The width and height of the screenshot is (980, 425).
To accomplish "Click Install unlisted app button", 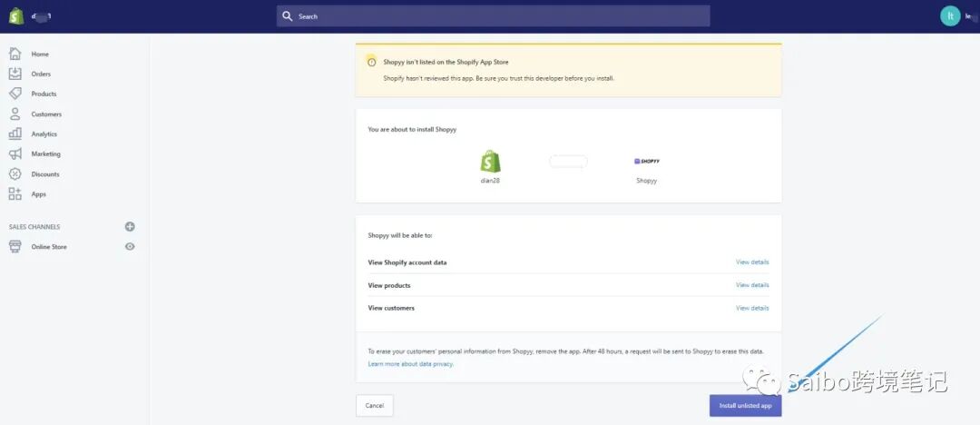I will (x=745, y=406).
